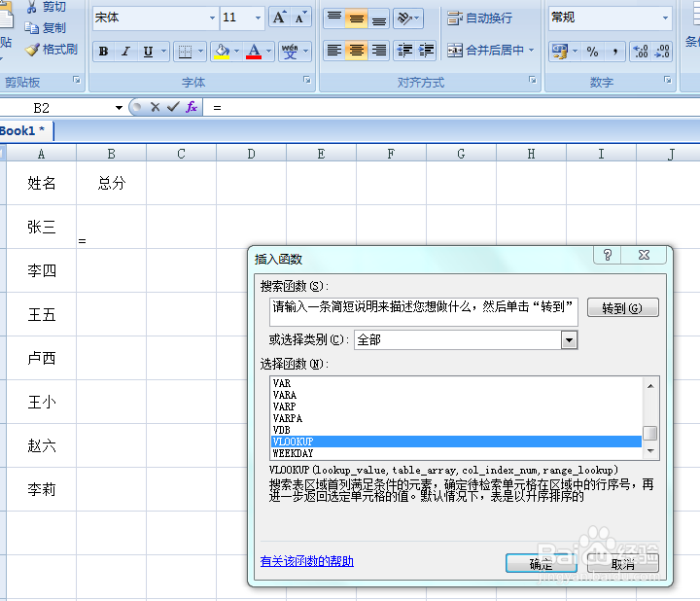
Task: Apply red font color A
Action: tap(254, 52)
